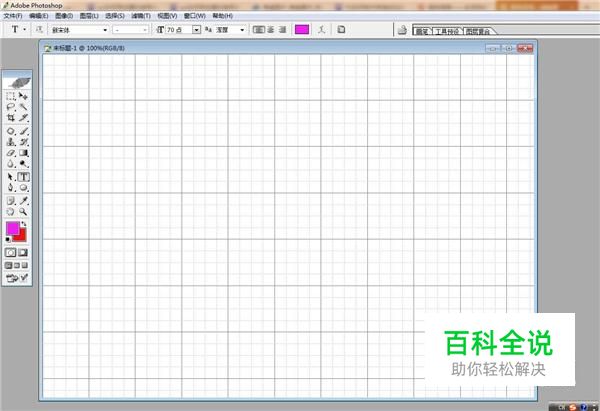
Task: Switch to Standard editing mode button
Action: pyautogui.click(x=11, y=253)
